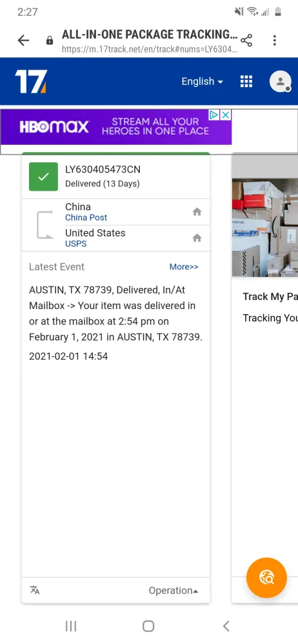
Task: Tap the orange floating track search button
Action: click(x=266, y=578)
